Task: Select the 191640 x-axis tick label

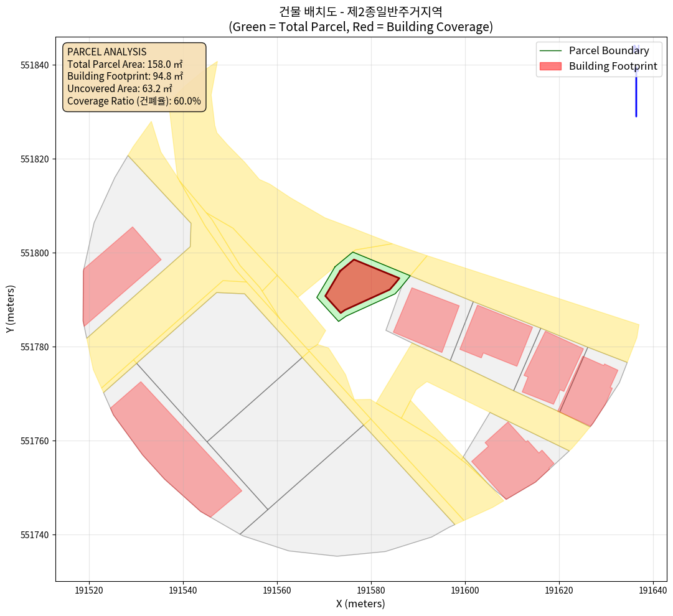Action: tap(653, 589)
